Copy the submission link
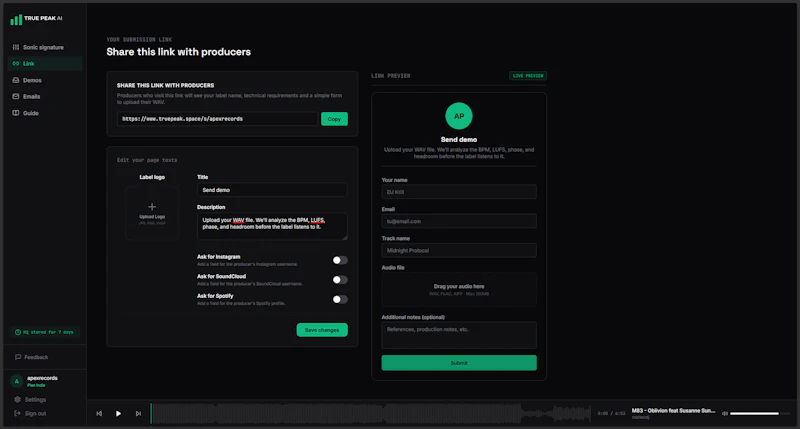Screen dimensions: 800x429 [x=334, y=119]
